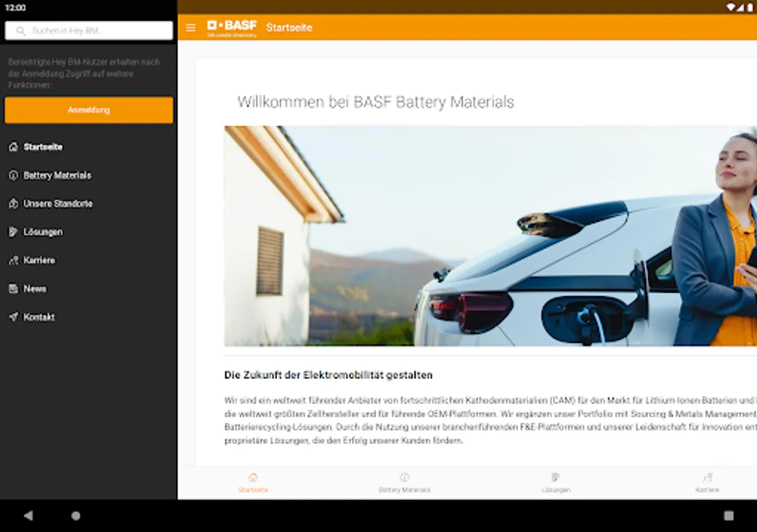757x532 pixels.
Task: Switch to Karriere bottom tab
Action: [707, 482]
